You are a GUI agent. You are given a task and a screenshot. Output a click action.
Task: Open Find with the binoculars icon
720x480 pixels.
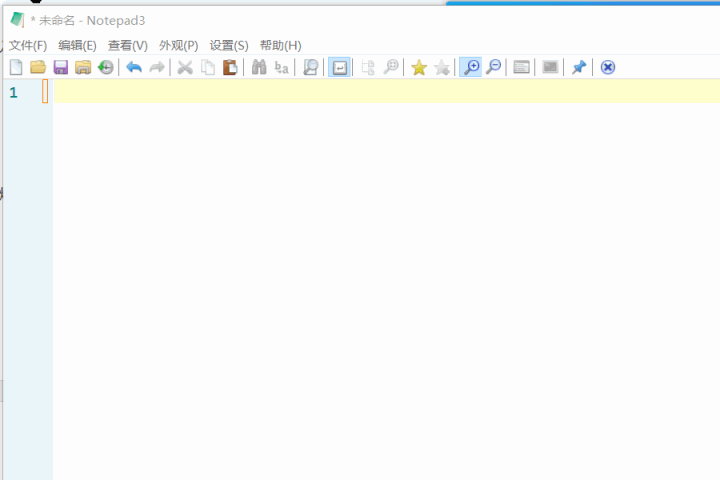point(259,67)
